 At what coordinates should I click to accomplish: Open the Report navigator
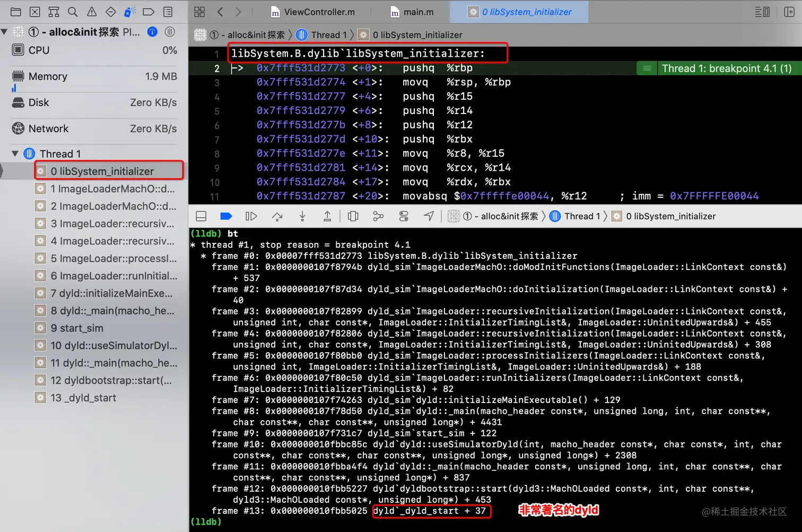coord(168,12)
